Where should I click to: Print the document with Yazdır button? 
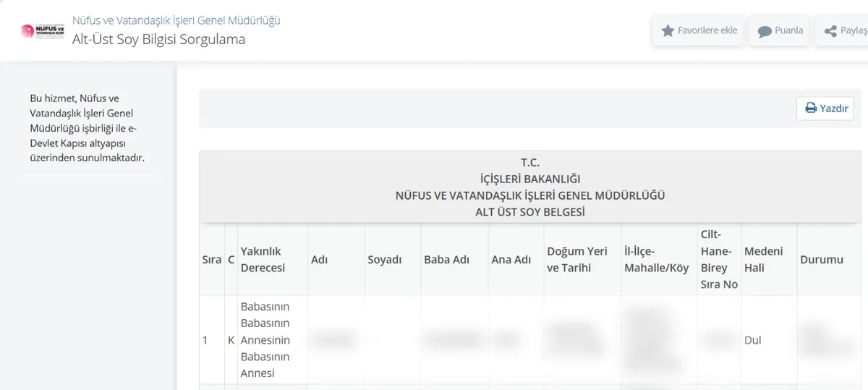tap(825, 109)
